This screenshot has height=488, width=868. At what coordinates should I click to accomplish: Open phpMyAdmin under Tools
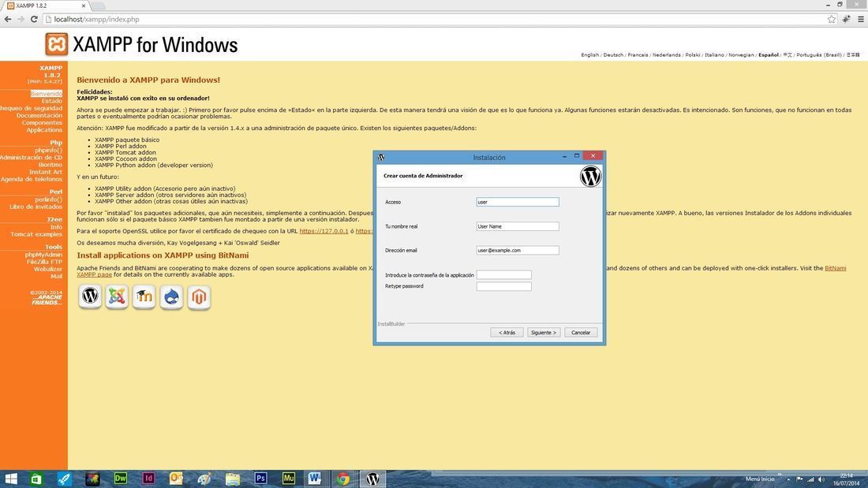point(43,255)
